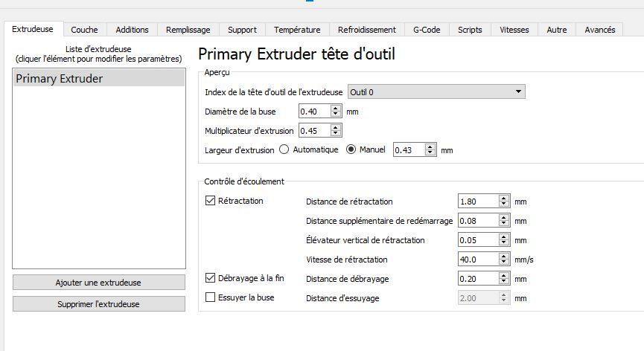
Task: Open the Additions tab
Action: coord(132,30)
